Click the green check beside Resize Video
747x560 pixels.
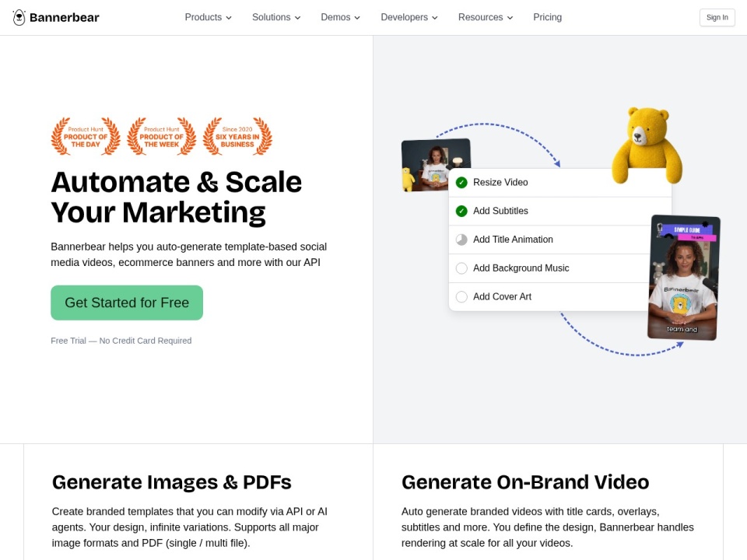461,182
